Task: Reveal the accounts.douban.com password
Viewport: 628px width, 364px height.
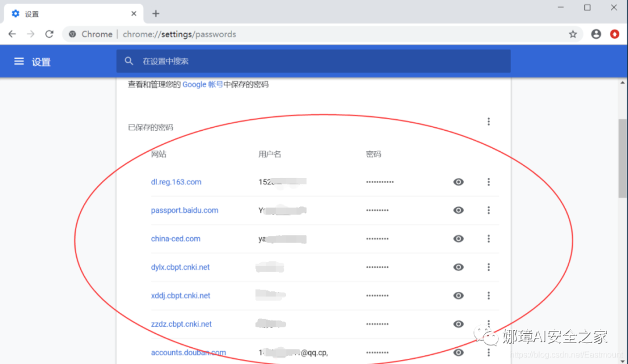Action: coord(458,352)
